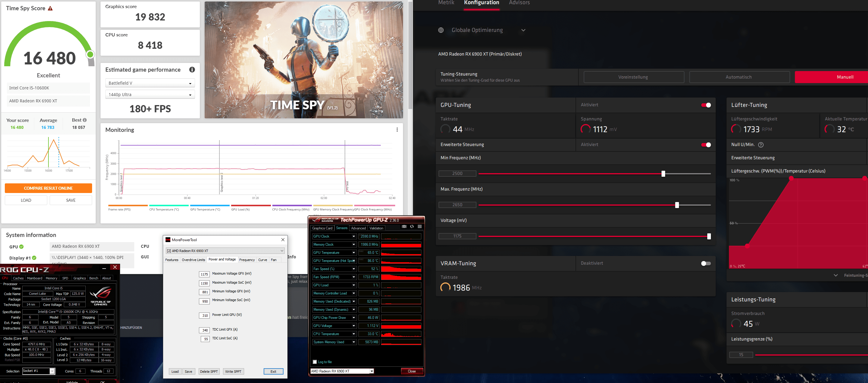Click Delete SPPT in MorePowerTool

[209, 372]
